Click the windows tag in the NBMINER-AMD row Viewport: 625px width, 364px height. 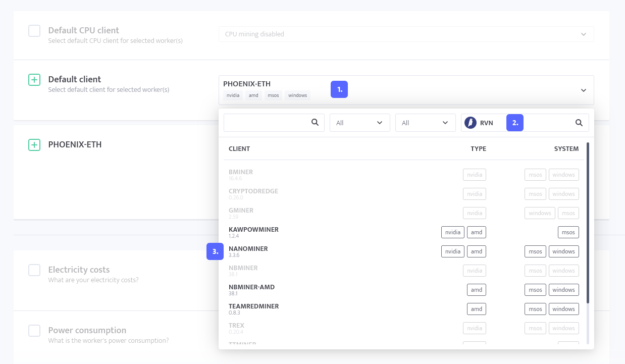click(x=564, y=290)
